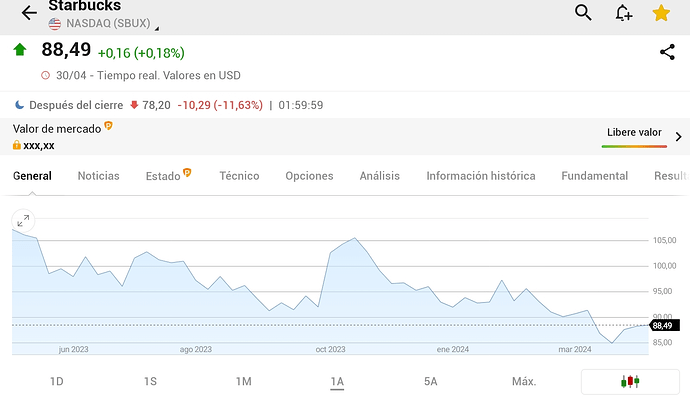Switch to the Noticias tab
The width and height of the screenshot is (690, 409).
point(99,176)
